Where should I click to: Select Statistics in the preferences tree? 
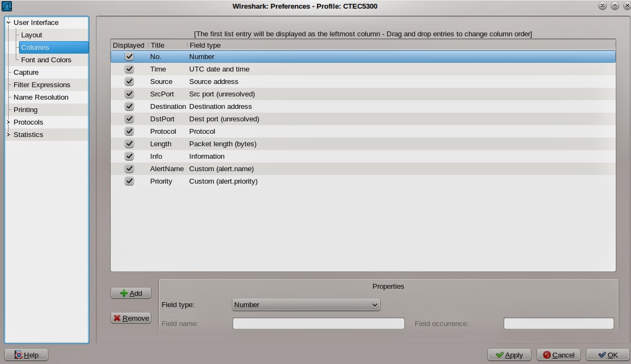[x=28, y=135]
